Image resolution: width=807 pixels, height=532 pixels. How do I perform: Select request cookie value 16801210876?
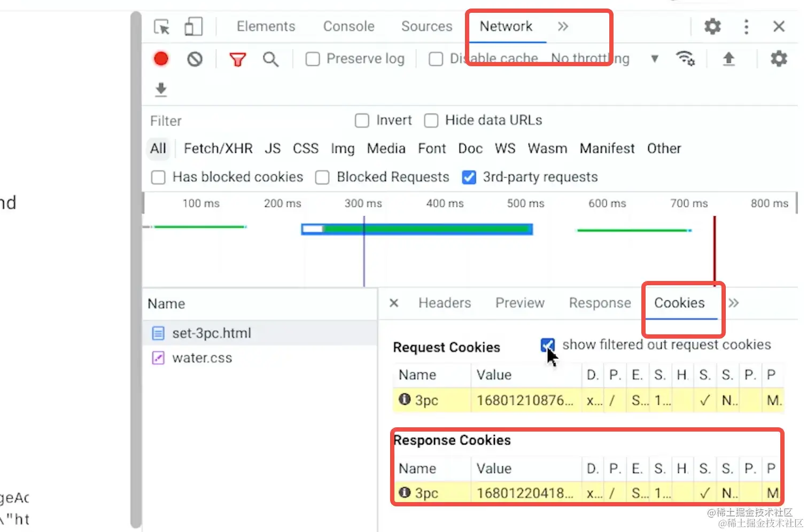click(x=525, y=400)
